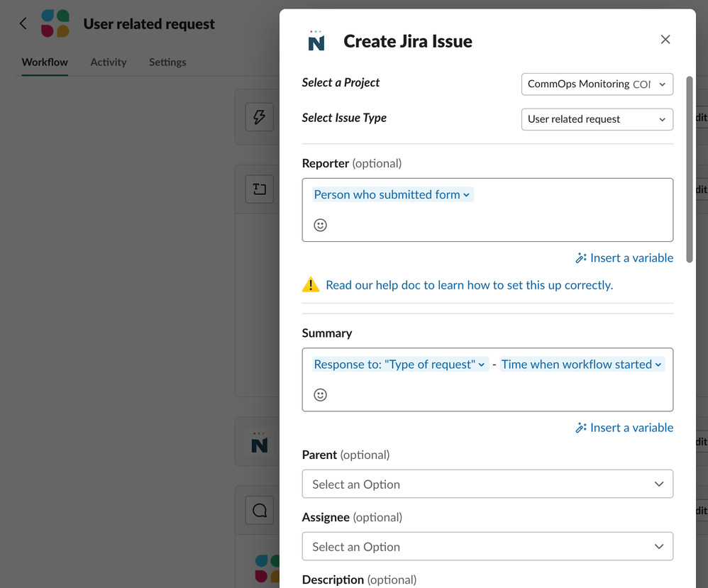Click the form step icon in workflow
708x588 pixels.
click(x=259, y=189)
